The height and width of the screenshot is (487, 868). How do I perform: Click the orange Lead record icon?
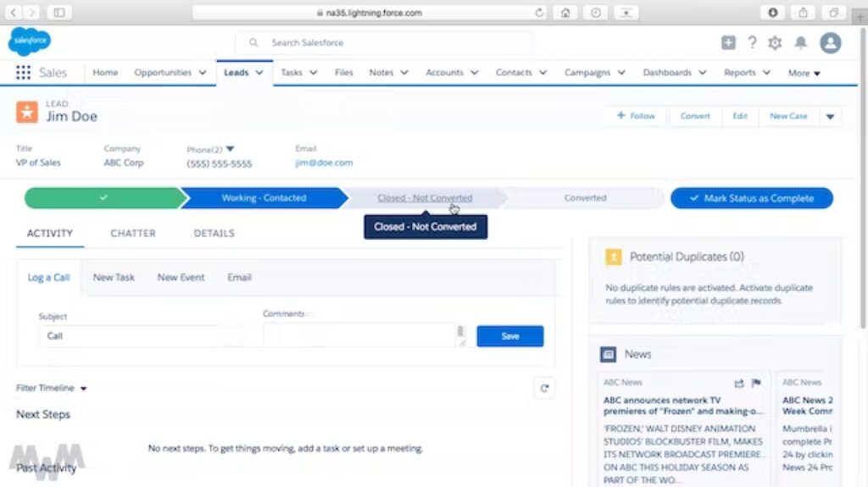click(x=26, y=112)
